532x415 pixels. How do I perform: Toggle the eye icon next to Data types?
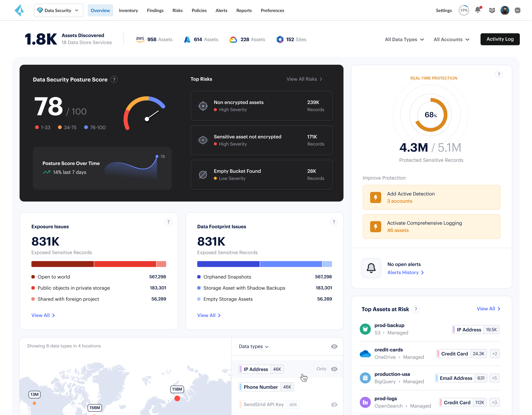pos(334,346)
